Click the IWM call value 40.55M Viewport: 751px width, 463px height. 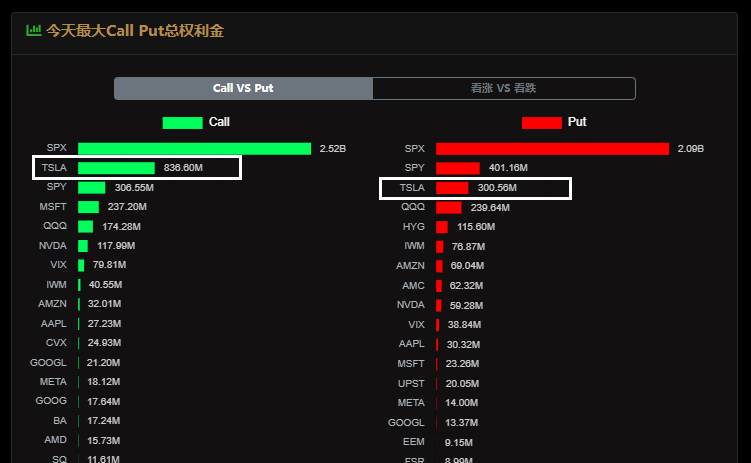(x=105, y=285)
